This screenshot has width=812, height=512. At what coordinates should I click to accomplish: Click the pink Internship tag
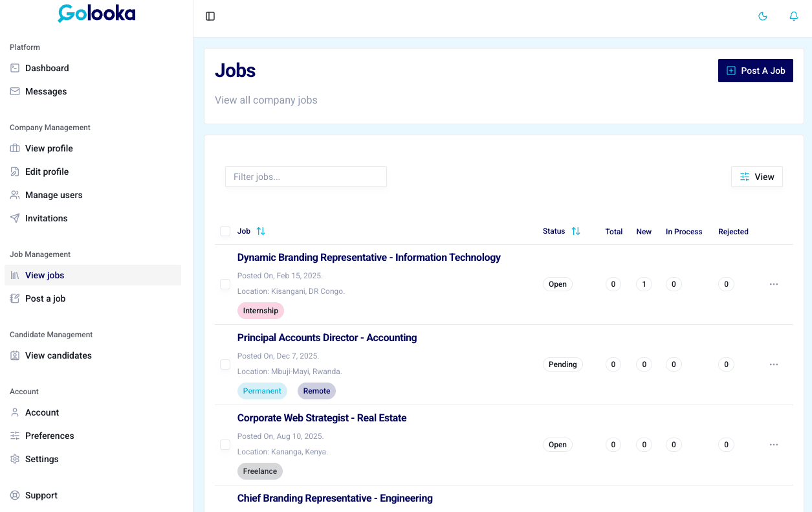point(260,311)
